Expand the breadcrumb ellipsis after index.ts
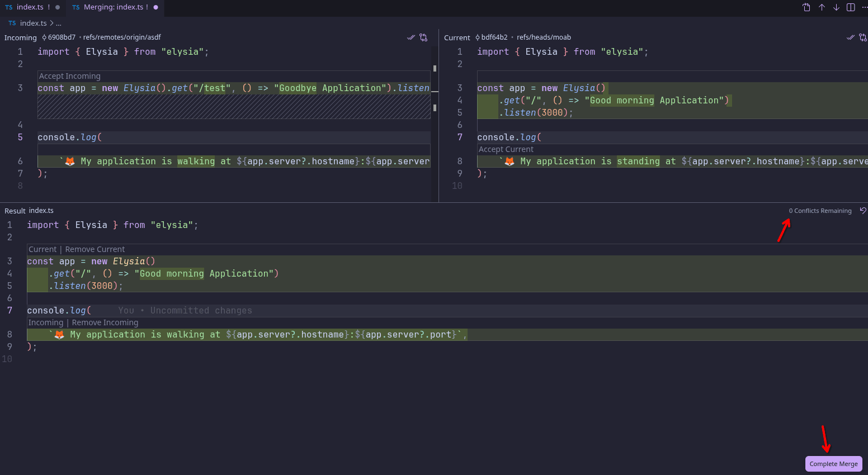868x475 pixels. click(x=59, y=23)
